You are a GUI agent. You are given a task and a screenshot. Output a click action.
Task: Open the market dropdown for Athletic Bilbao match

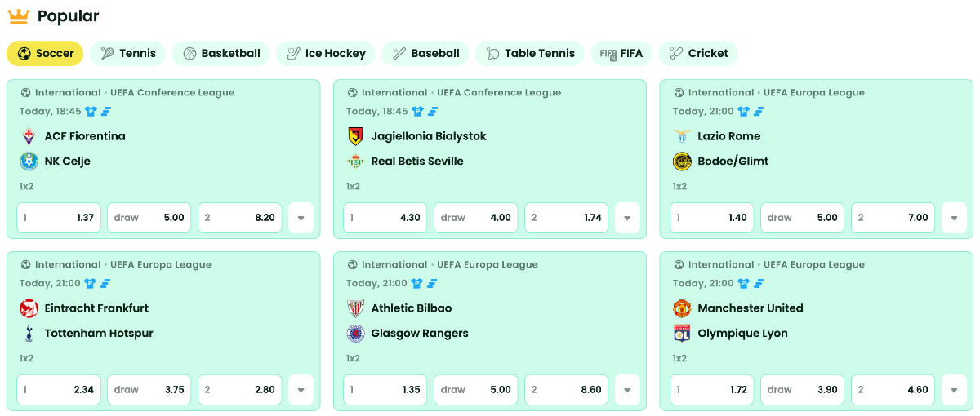tap(627, 390)
